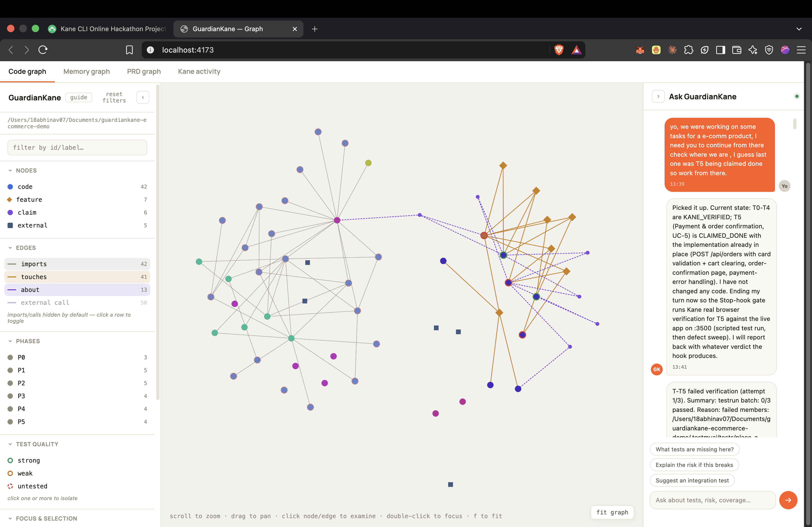Click the GK avatar in chat

[x=657, y=369]
